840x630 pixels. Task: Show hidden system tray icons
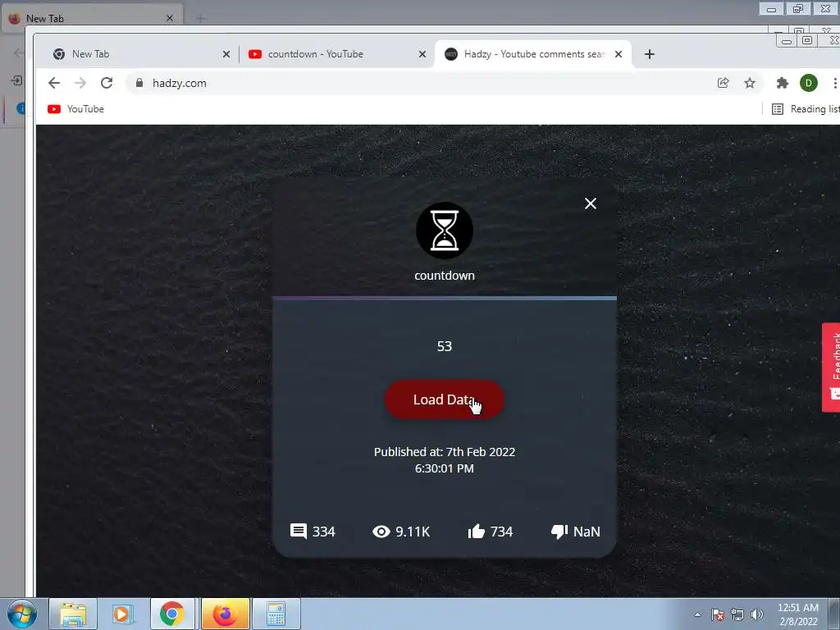click(x=697, y=614)
